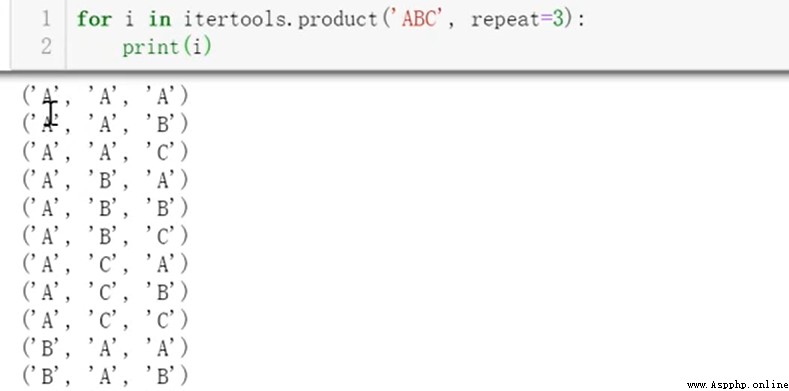Click the 'in' keyword on line 1
This screenshot has height=391, width=789.
pos(159,19)
